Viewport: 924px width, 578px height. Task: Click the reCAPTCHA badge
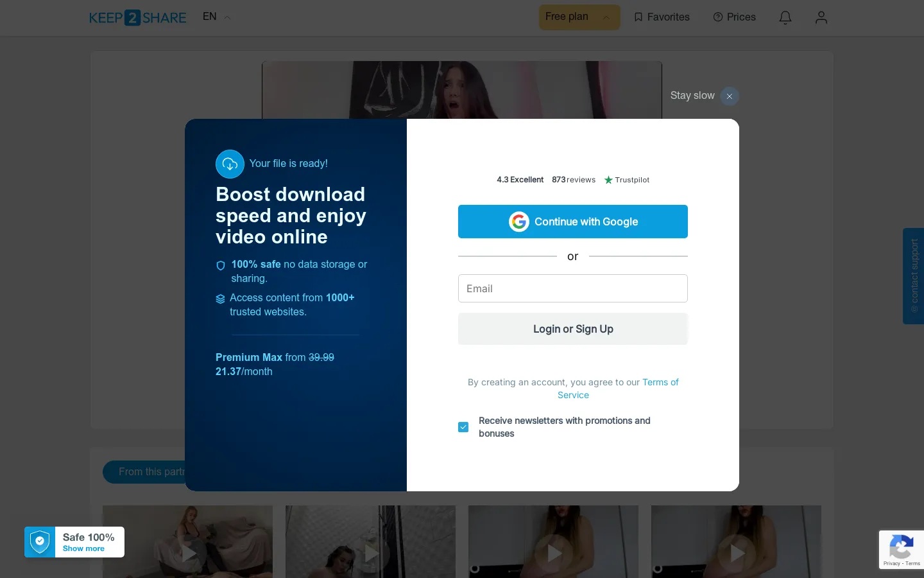[902, 550]
